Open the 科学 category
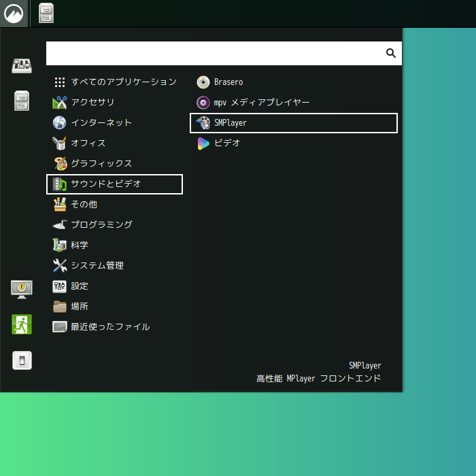The width and height of the screenshot is (476, 476). pos(114,245)
